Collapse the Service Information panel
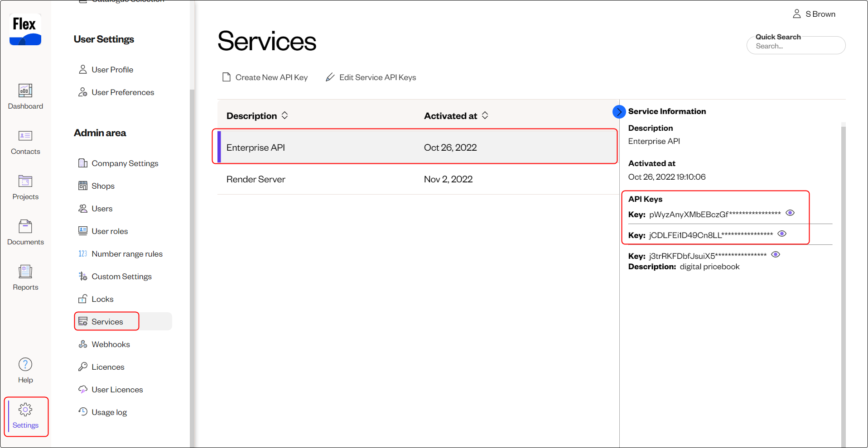The height and width of the screenshot is (448, 868). 619,112
